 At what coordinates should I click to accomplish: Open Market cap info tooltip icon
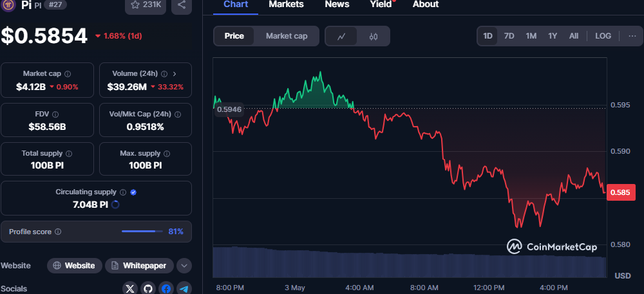click(x=68, y=74)
